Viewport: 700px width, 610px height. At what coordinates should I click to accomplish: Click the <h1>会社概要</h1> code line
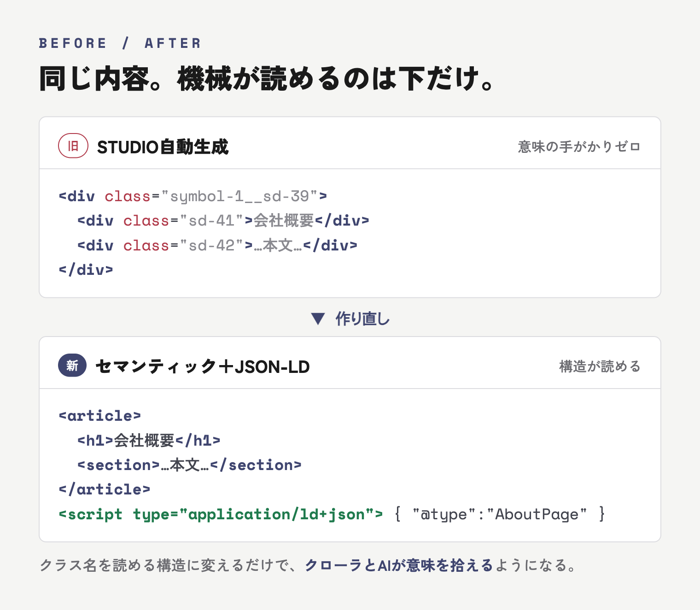pyautogui.click(x=149, y=441)
